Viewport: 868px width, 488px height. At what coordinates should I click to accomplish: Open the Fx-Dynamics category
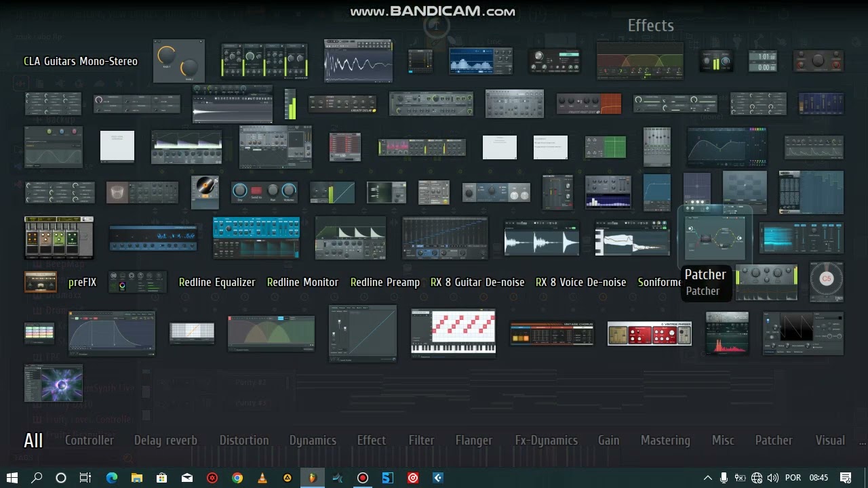547,441
